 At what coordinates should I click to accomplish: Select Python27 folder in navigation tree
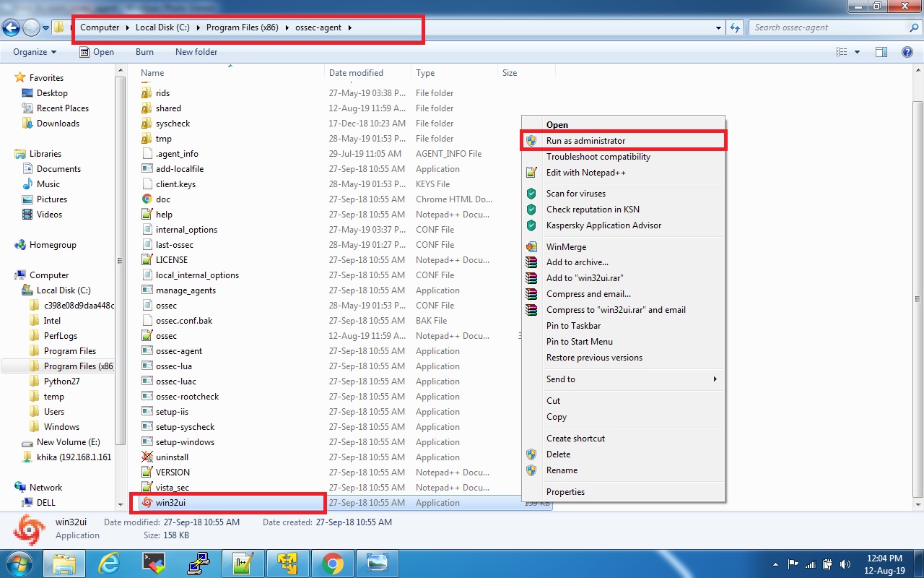[61, 381]
